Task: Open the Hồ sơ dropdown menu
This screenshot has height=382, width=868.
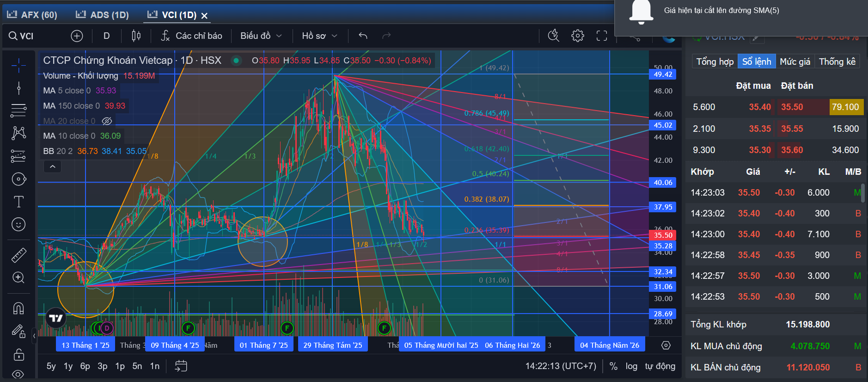Action: (x=319, y=36)
